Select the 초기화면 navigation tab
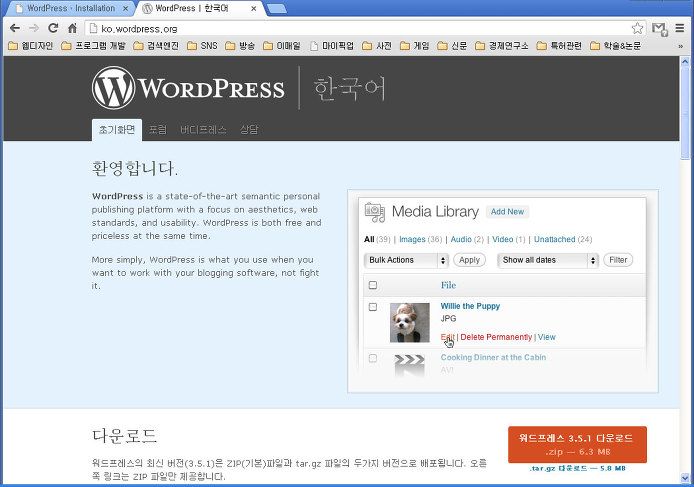The width and height of the screenshot is (694, 487). click(x=117, y=130)
